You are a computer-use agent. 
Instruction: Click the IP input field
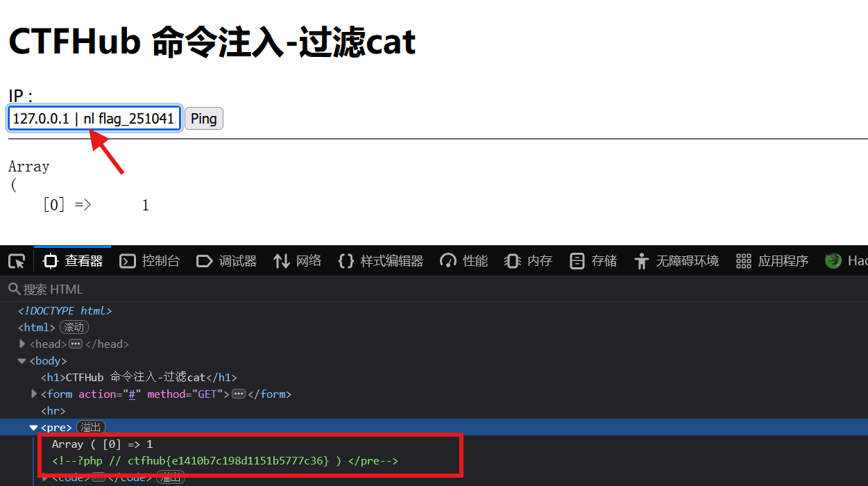pos(94,119)
